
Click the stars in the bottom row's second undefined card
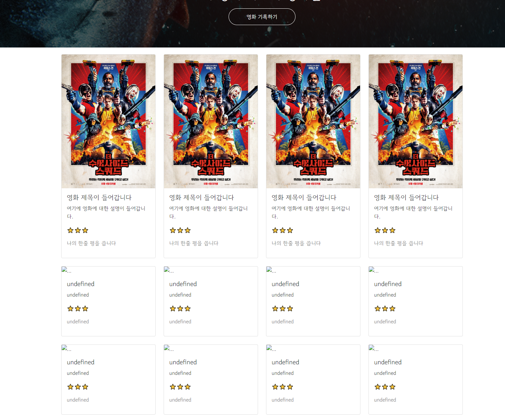click(180, 387)
